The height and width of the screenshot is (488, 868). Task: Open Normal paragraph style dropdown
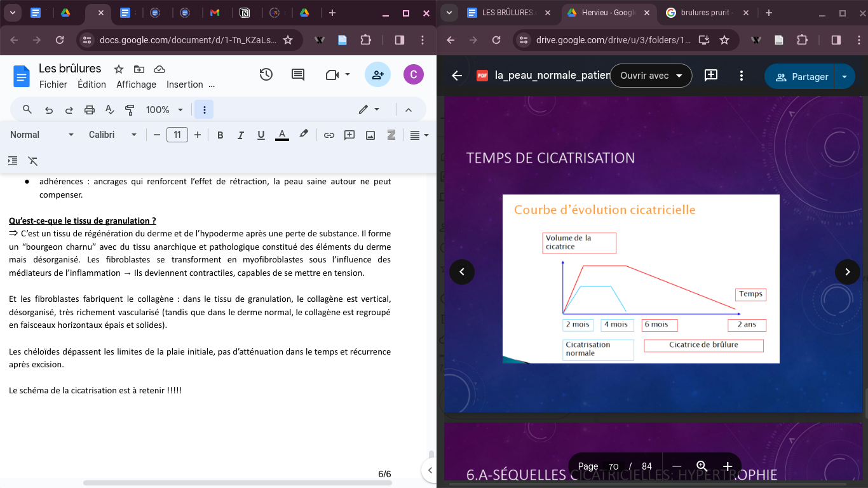(42, 135)
